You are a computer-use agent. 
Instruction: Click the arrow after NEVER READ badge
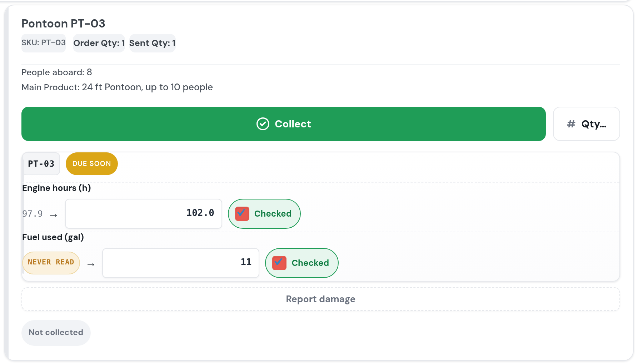(x=91, y=264)
